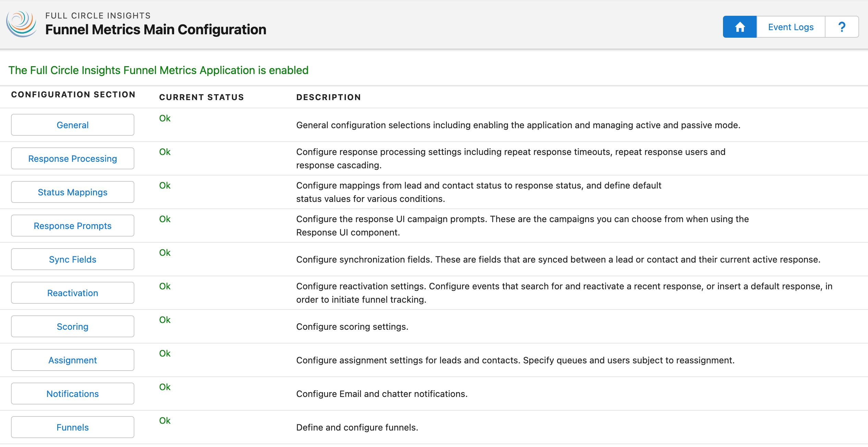
Task: Click the 'Configure scoring settings.' text
Action: pos(352,327)
